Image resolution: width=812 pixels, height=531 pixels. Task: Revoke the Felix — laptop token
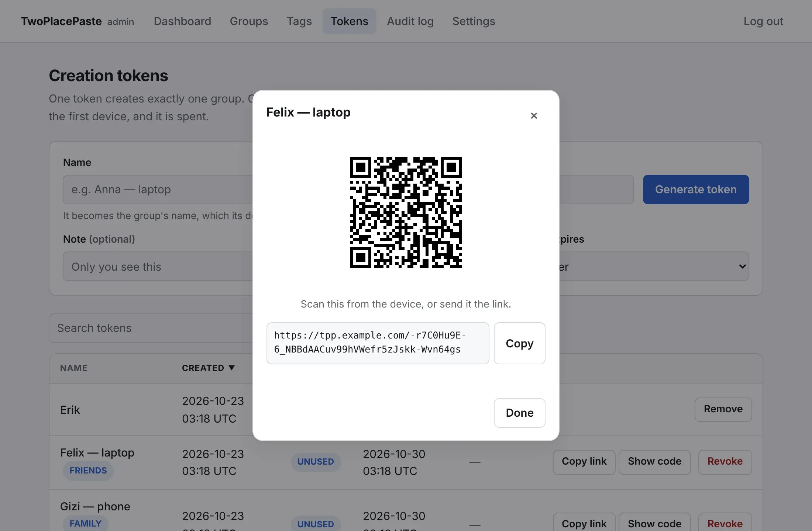coord(725,462)
